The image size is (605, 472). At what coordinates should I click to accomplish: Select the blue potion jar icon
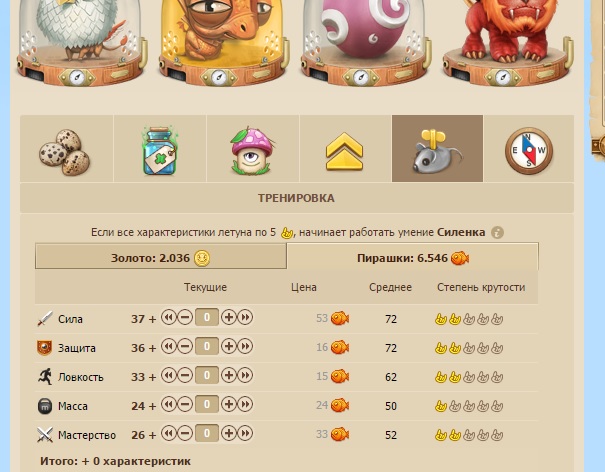[x=160, y=149]
